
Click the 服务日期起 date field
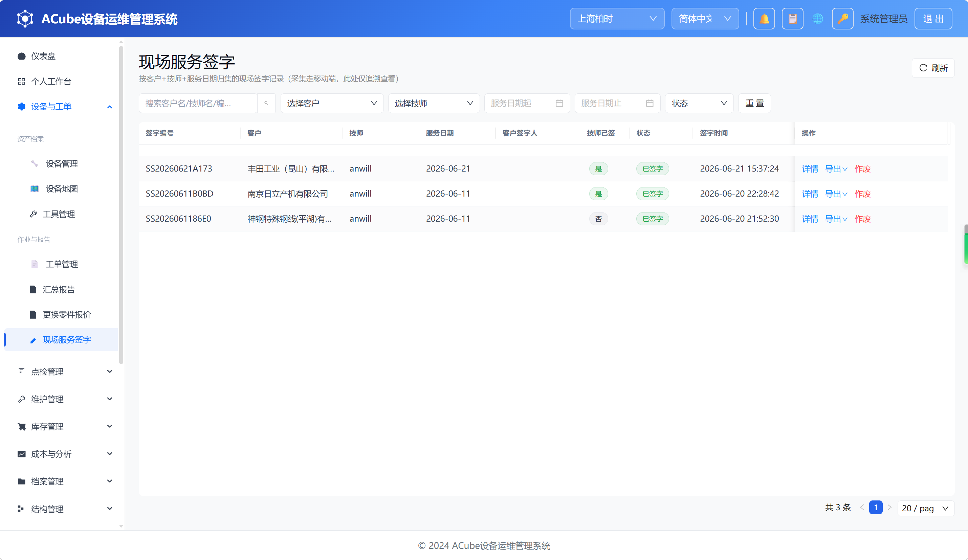pos(527,103)
